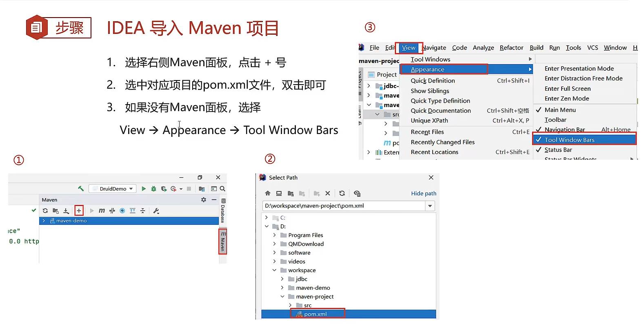The height and width of the screenshot is (324, 644).
Task: Open the Database side tool tab
Action: (223, 211)
